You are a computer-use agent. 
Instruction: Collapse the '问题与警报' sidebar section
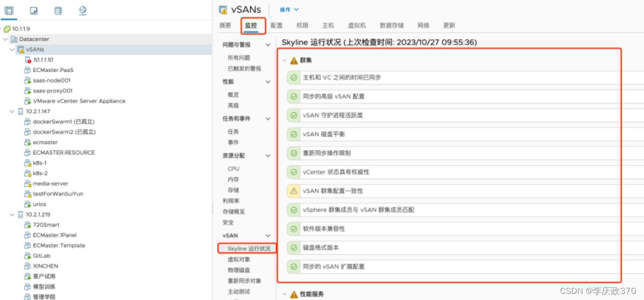(x=268, y=45)
